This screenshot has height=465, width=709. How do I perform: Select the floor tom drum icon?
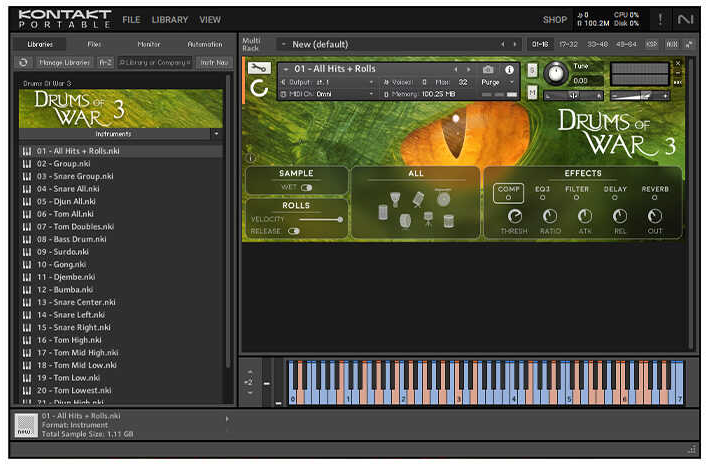point(449,221)
